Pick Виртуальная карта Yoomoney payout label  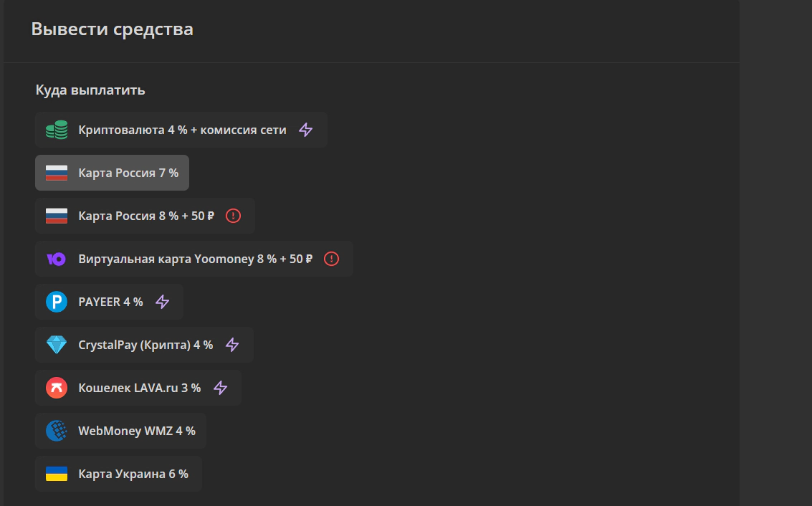(x=195, y=259)
